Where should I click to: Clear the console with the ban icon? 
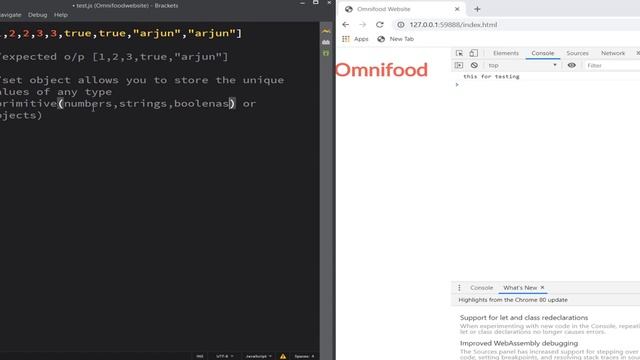click(x=474, y=65)
